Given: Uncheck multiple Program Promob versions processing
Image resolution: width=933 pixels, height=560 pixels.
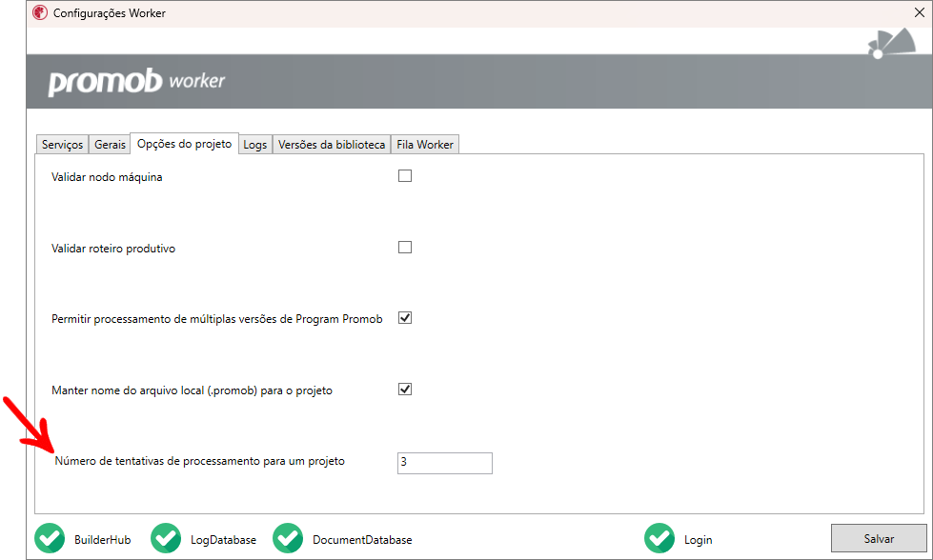Looking at the screenshot, I should [405, 318].
